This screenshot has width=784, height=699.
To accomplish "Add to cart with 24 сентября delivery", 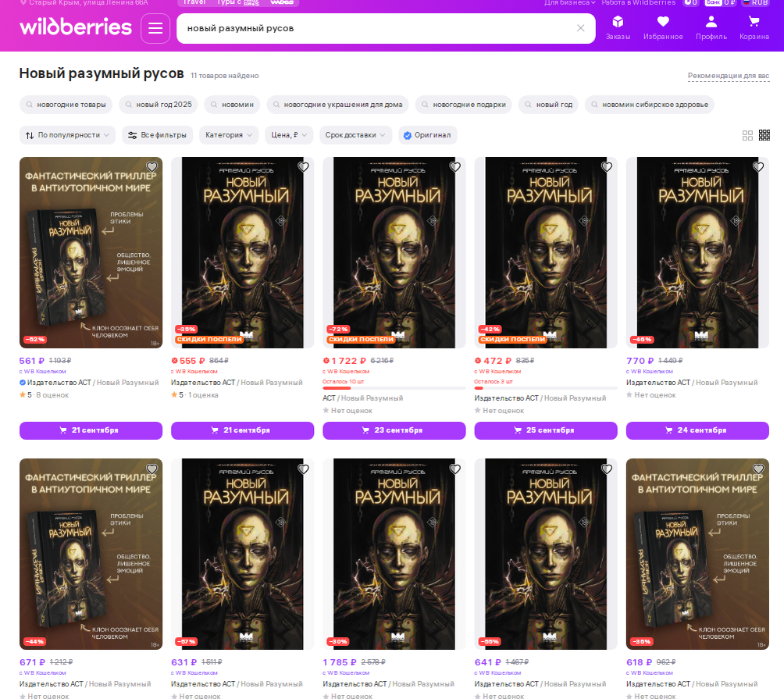I will [697, 430].
